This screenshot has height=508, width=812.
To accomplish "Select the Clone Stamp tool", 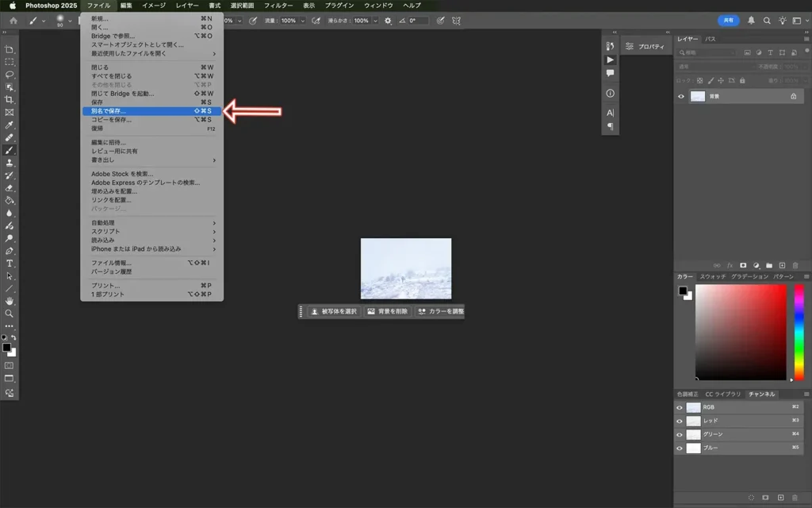I will click(9, 164).
